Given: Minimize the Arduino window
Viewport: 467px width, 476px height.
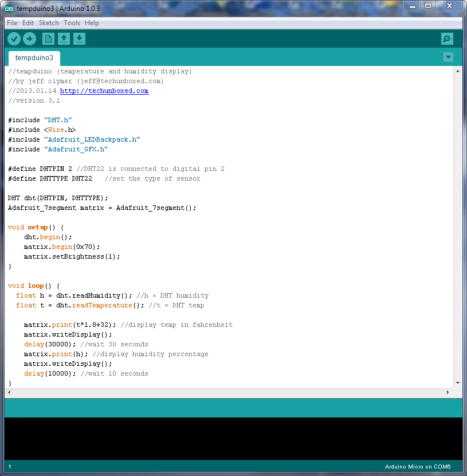Looking at the screenshot, I should click(x=413, y=6).
